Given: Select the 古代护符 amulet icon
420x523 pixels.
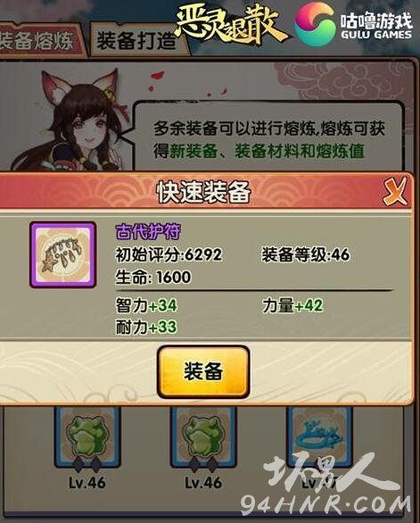Looking at the screenshot, I should (63, 255).
